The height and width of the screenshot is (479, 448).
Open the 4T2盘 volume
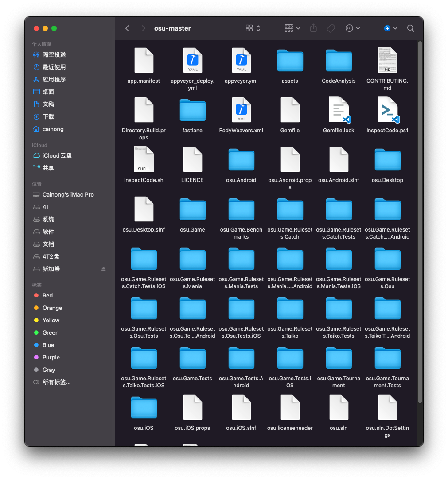pyautogui.click(x=70, y=256)
